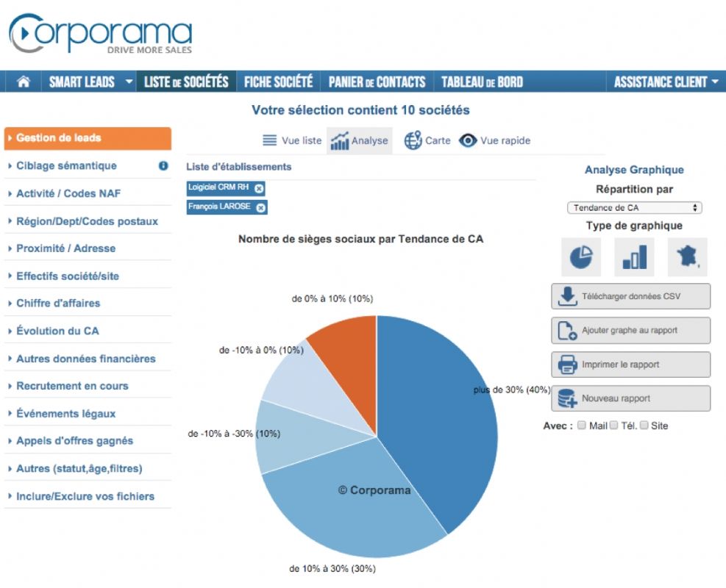Expand Inclure/Exclure vos fichiers section
This screenshot has width=726, height=588.
(85, 496)
